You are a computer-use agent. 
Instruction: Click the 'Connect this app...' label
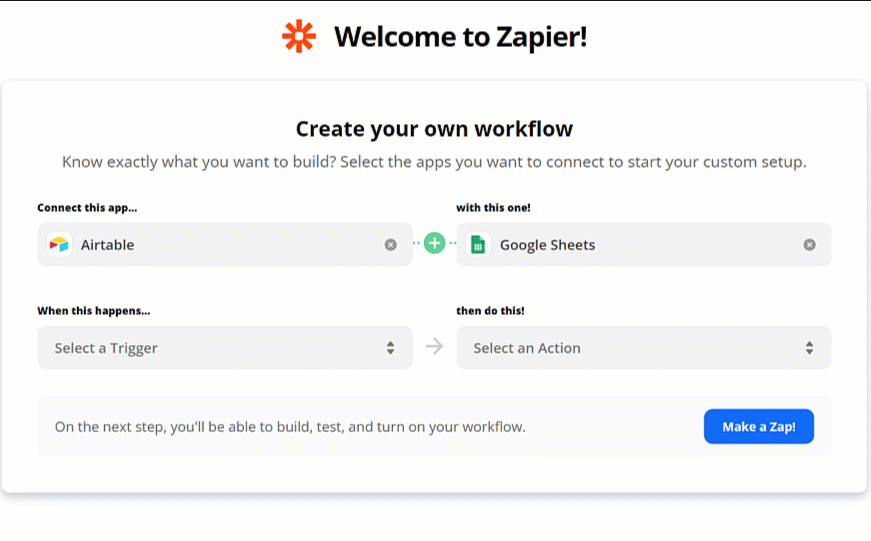(87, 208)
